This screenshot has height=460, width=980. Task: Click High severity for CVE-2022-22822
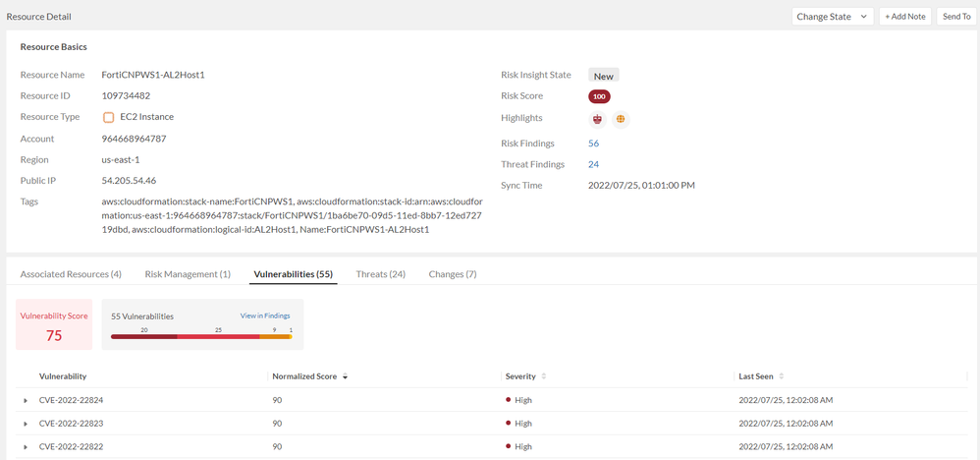coord(518,447)
